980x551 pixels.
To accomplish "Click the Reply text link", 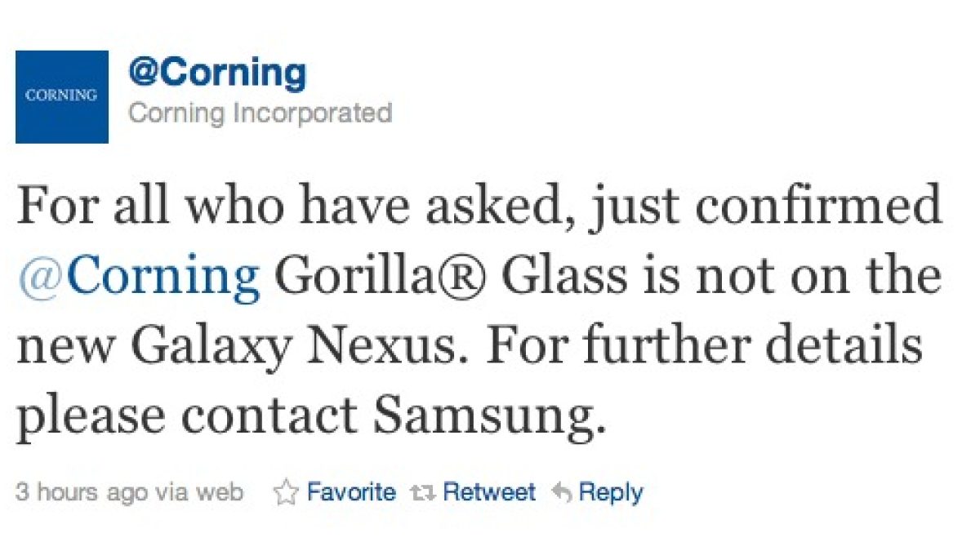I will pos(610,492).
